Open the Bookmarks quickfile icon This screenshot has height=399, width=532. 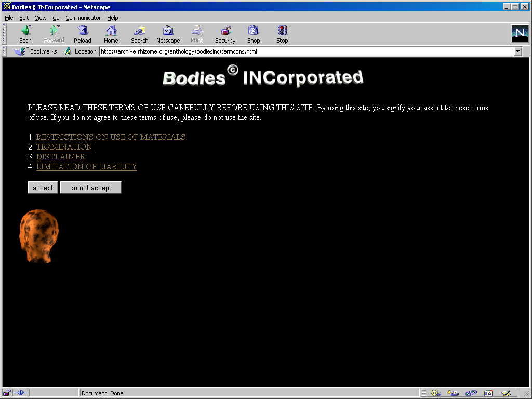click(x=19, y=51)
